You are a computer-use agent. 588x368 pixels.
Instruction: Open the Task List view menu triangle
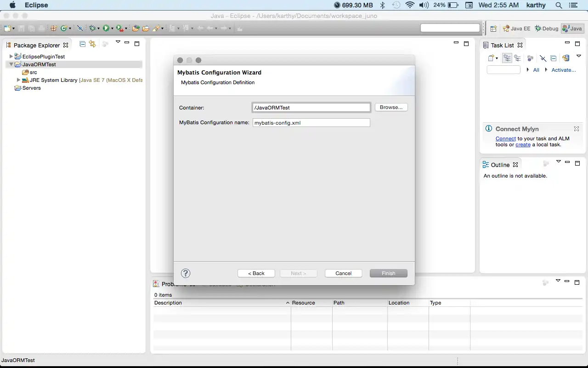[x=579, y=56]
